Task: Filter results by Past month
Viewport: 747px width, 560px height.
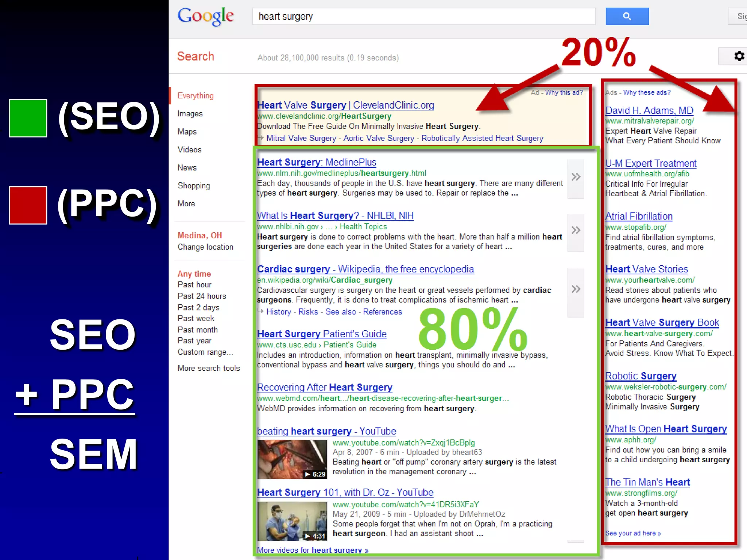Action: 198,330
